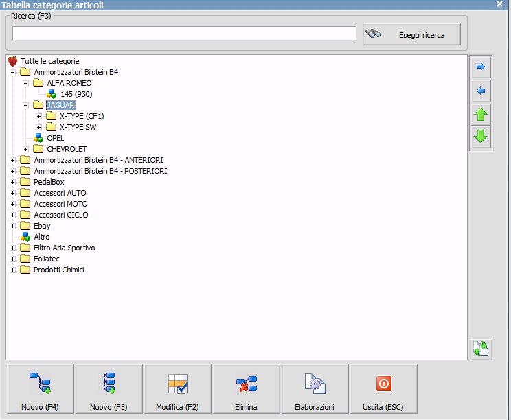The width and height of the screenshot is (511, 420).
Task: Click Modifica (F2) edit button
Action: point(178,389)
